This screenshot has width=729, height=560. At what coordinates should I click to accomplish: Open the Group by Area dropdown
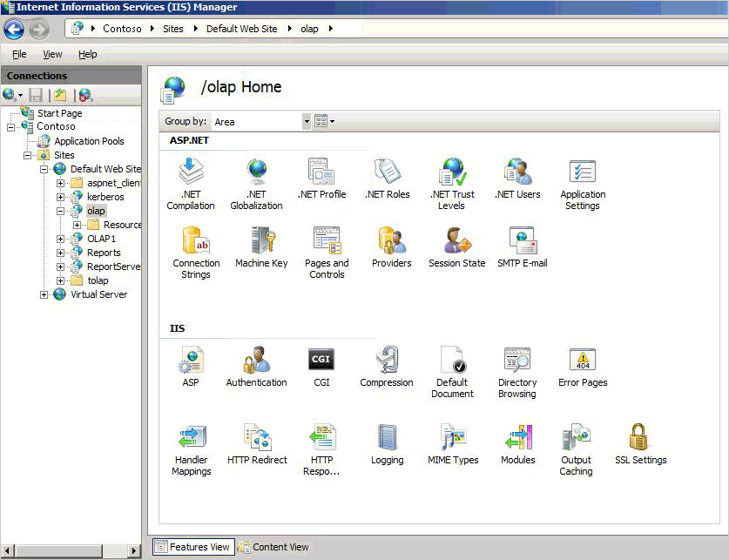pos(306,122)
